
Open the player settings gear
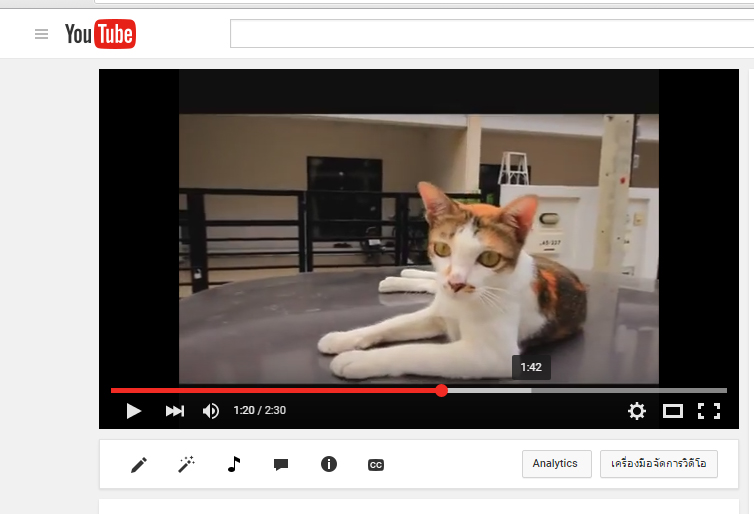[x=637, y=411]
